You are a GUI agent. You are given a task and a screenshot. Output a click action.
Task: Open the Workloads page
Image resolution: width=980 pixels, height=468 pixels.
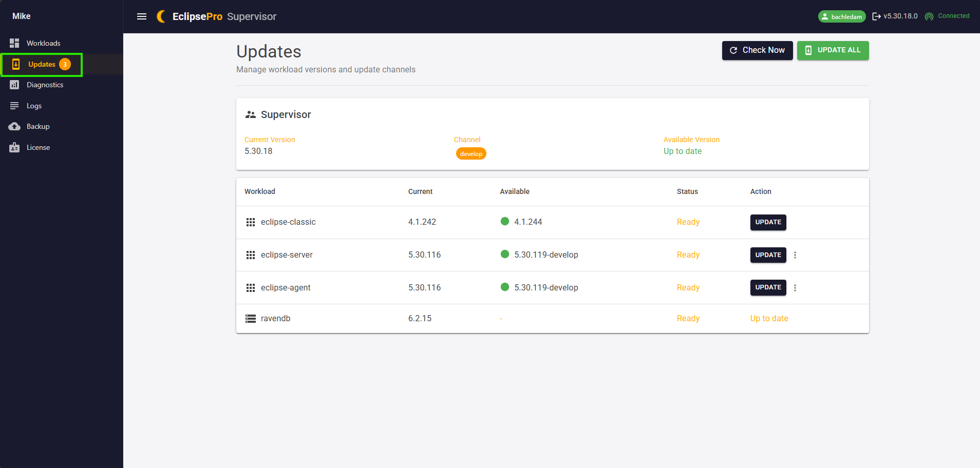tap(62, 43)
